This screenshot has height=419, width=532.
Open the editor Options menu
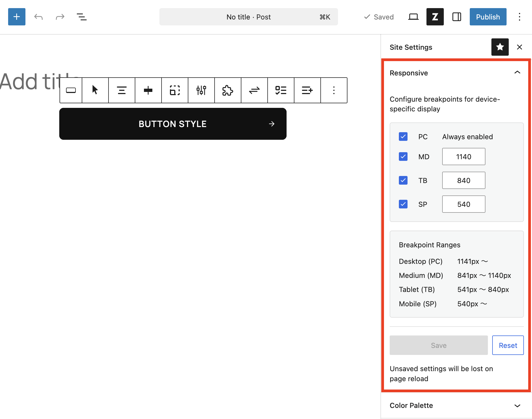pos(520,17)
